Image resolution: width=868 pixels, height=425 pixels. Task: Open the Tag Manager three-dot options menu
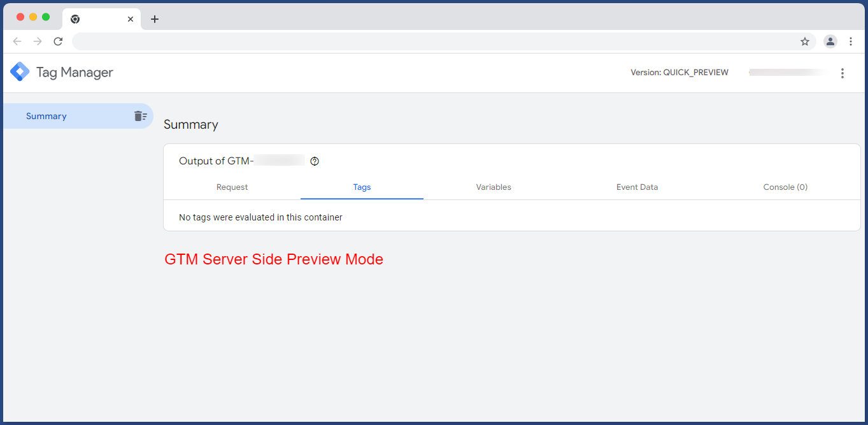point(843,73)
